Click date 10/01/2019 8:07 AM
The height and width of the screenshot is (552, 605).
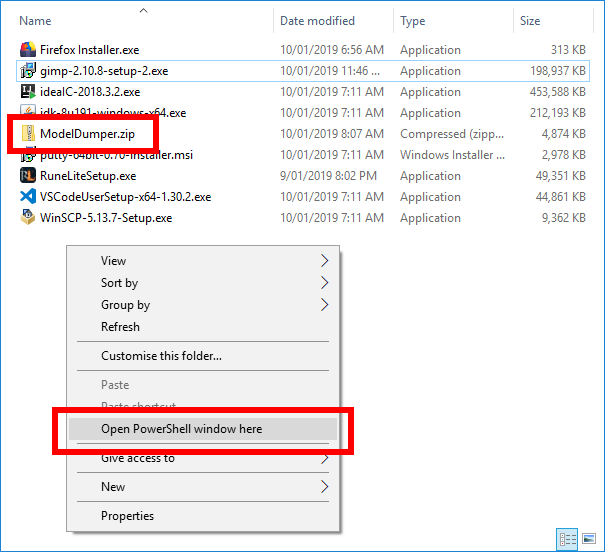click(x=332, y=134)
